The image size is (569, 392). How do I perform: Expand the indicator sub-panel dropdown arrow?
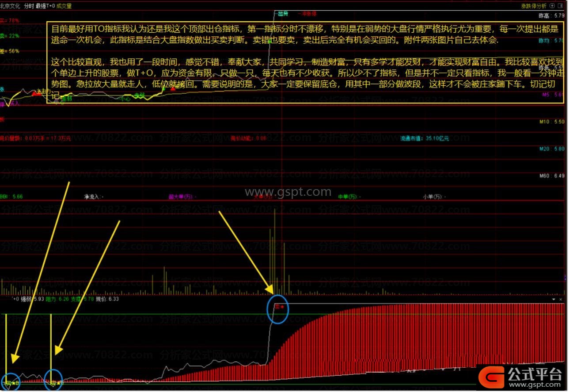pos(554,300)
